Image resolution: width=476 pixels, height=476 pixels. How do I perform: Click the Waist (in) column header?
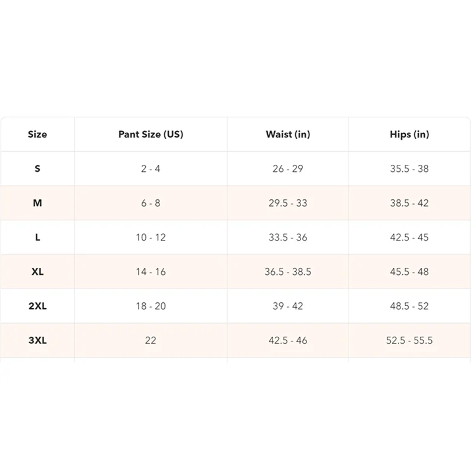(288, 134)
